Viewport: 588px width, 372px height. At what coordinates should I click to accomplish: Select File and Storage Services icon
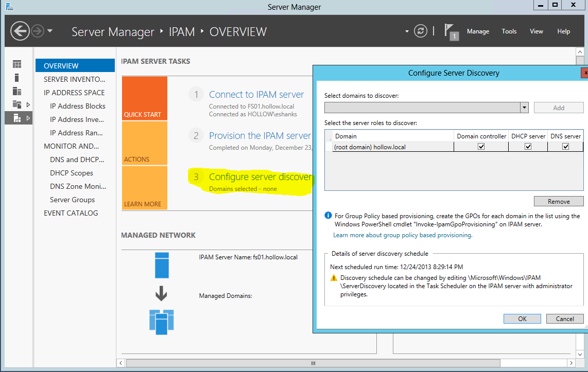[x=17, y=104]
